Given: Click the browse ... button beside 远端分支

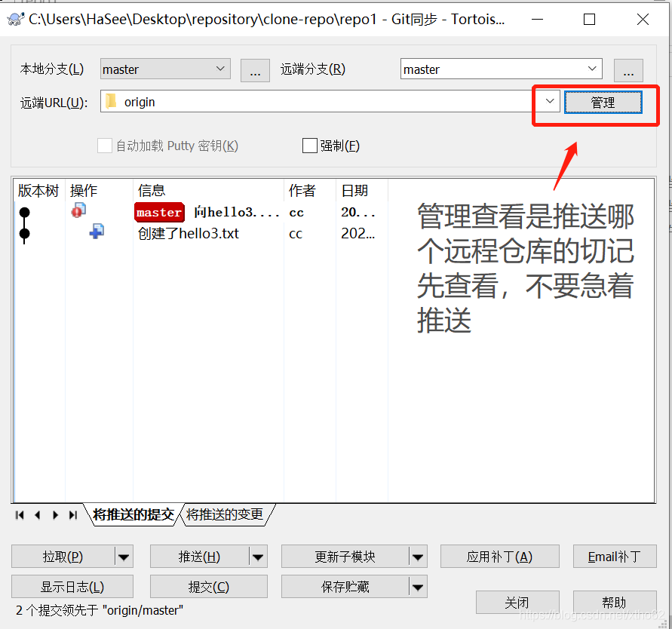Looking at the screenshot, I should click(x=628, y=70).
